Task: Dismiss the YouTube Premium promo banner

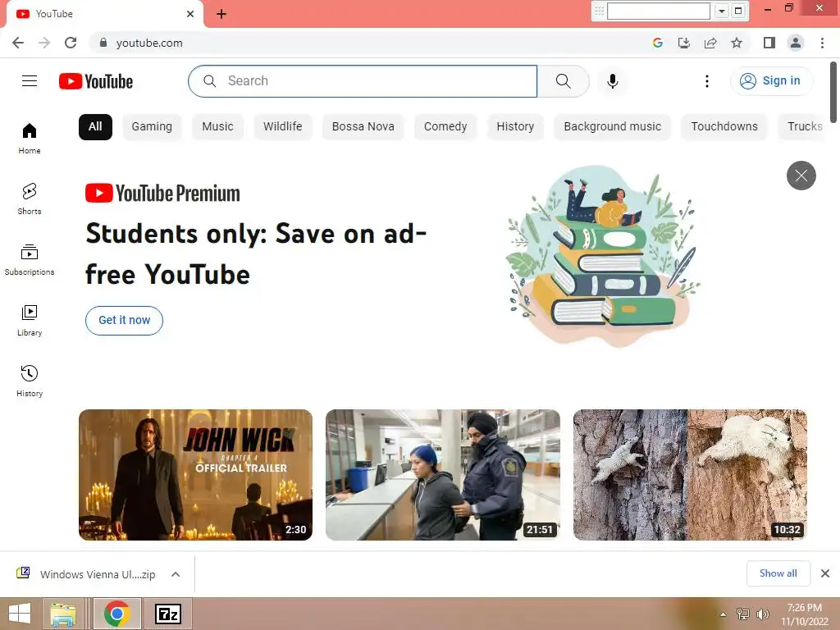Action: (801, 176)
